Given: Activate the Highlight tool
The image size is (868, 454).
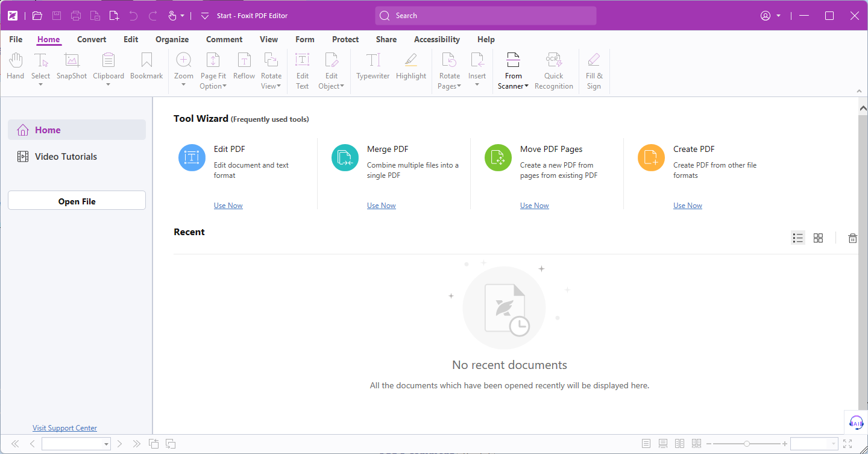Looking at the screenshot, I should (x=411, y=66).
